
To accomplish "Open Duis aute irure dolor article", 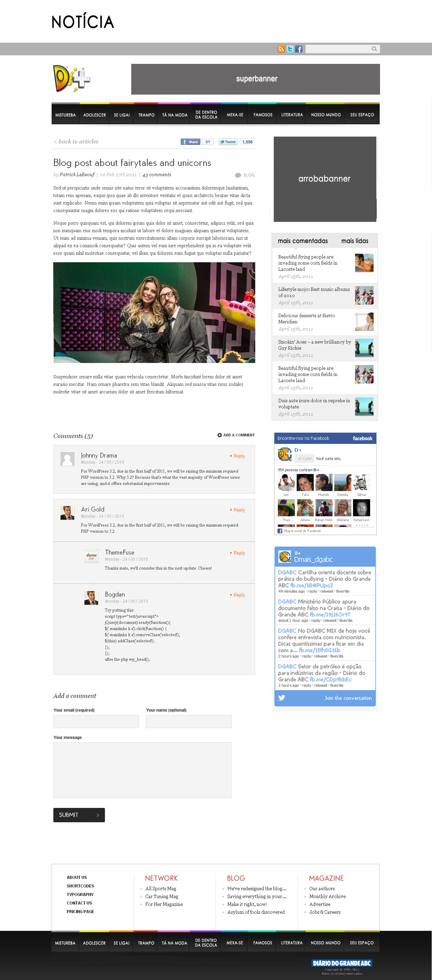I will (x=314, y=403).
